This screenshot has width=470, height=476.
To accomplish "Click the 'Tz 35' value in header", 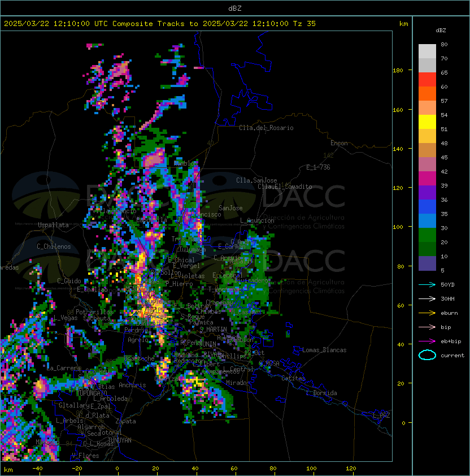I will click(304, 24).
